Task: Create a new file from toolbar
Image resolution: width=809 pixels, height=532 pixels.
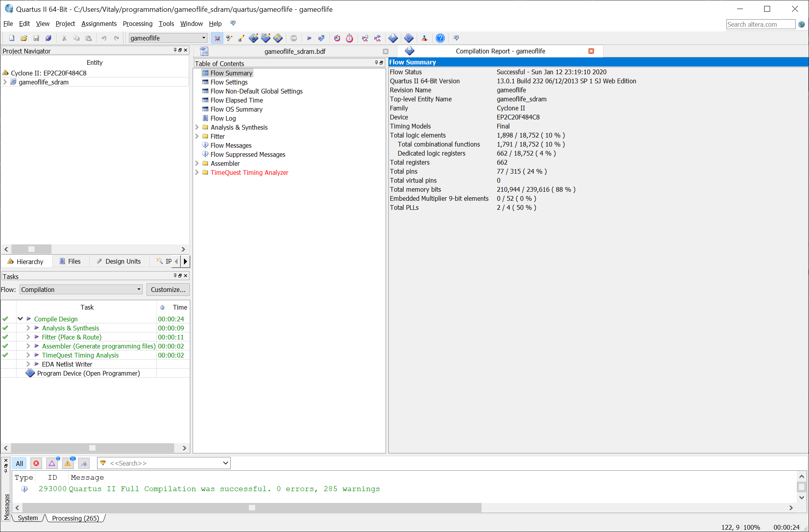Action: click(x=12, y=38)
